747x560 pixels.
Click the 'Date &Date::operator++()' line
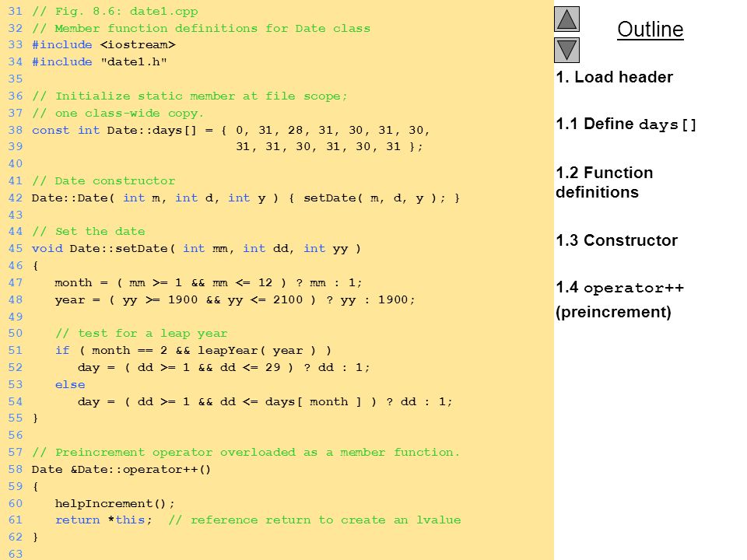(x=121, y=470)
